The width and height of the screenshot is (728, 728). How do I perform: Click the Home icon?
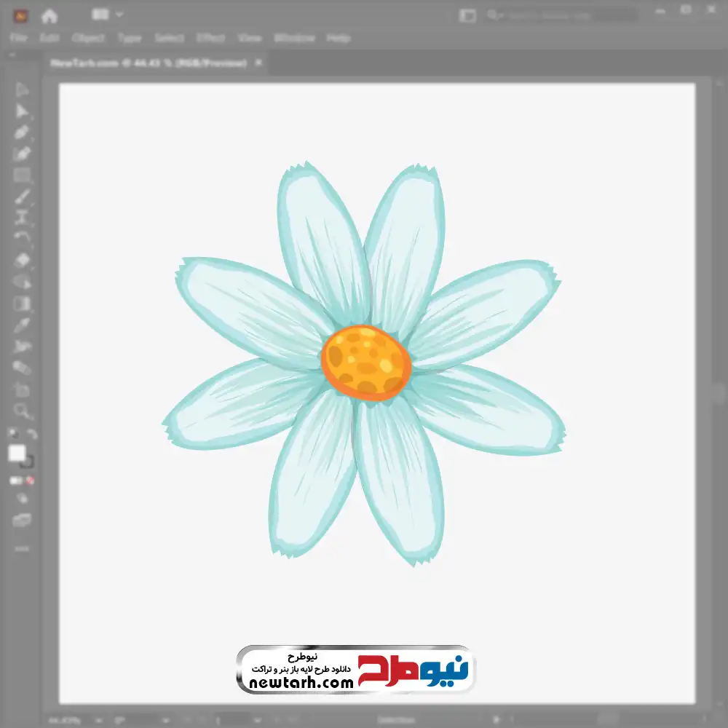[49, 15]
